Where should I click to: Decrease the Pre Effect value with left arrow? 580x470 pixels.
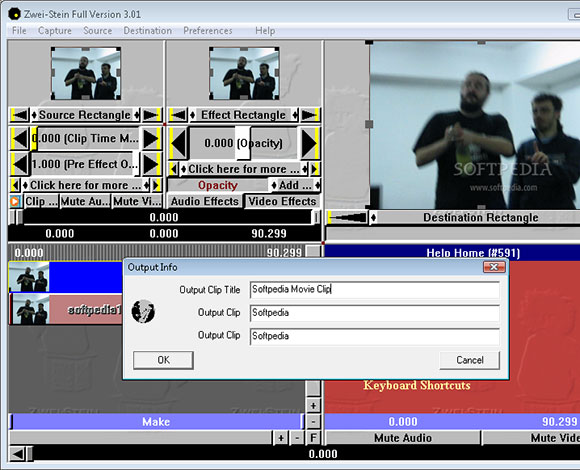[x=19, y=164]
